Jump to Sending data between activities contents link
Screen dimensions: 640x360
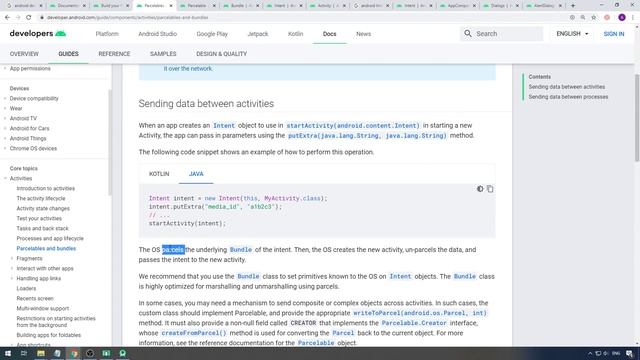coord(567,87)
